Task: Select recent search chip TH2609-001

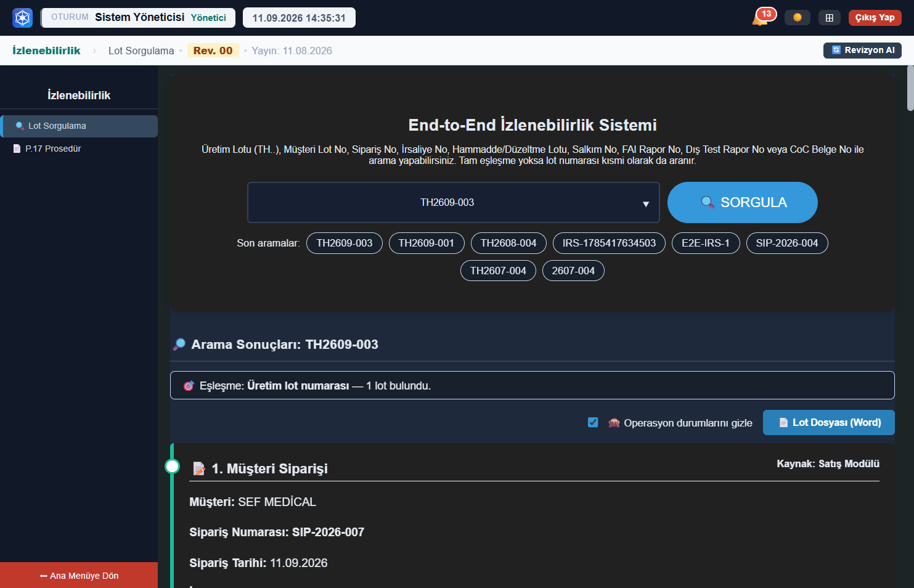Action: [x=426, y=243]
